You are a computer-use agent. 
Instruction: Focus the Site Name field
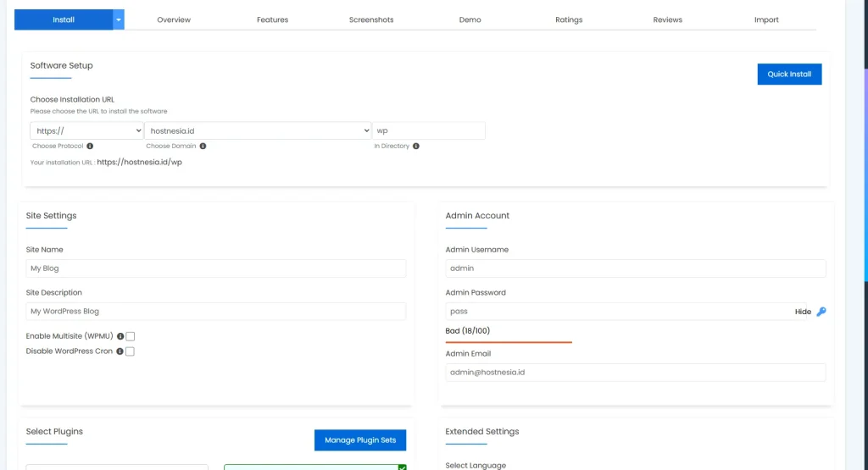pos(216,268)
